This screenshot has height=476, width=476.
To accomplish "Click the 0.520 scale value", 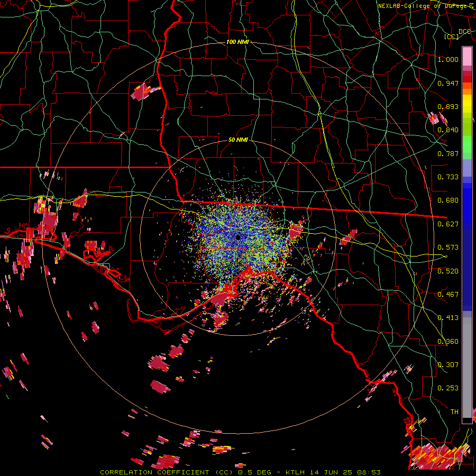I will 448,271.
